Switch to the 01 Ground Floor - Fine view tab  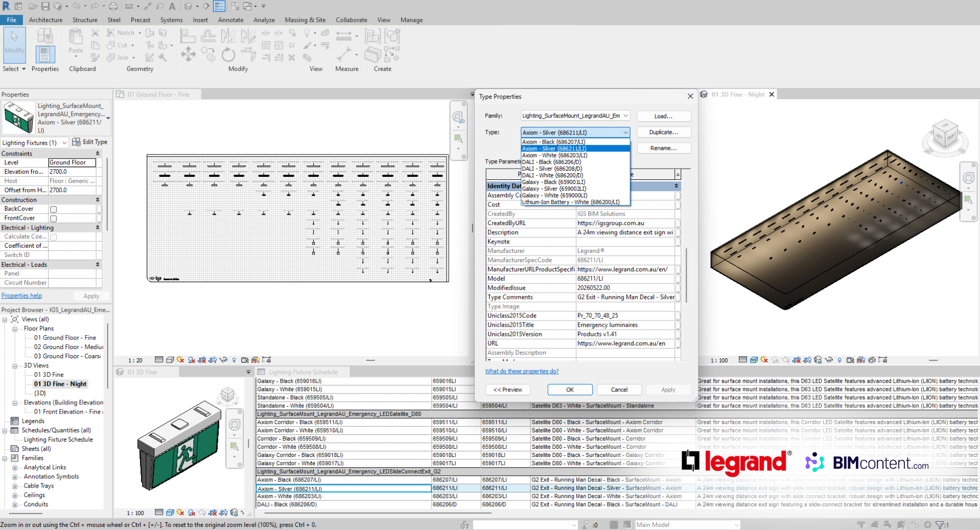[x=157, y=95]
